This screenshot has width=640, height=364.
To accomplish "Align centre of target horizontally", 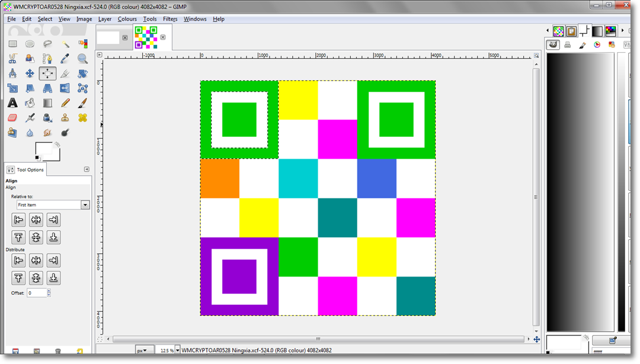I will [x=36, y=220].
